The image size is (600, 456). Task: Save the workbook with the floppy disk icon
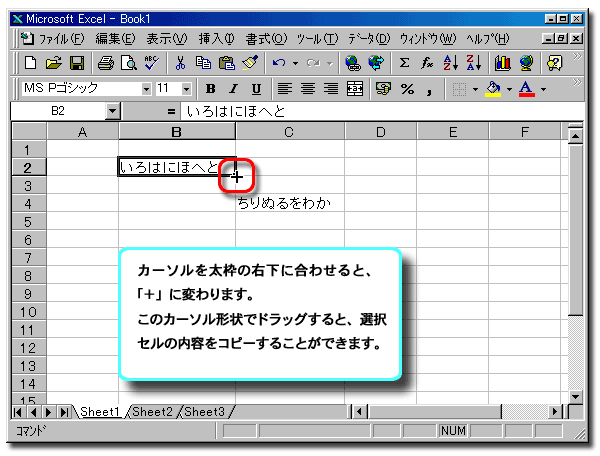[77, 63]
